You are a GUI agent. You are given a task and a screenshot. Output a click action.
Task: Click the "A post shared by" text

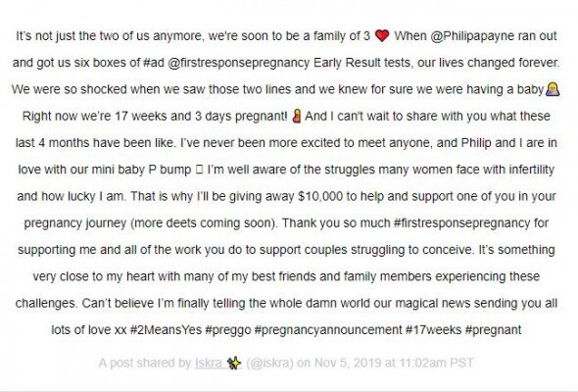click(x=145, y=363)
